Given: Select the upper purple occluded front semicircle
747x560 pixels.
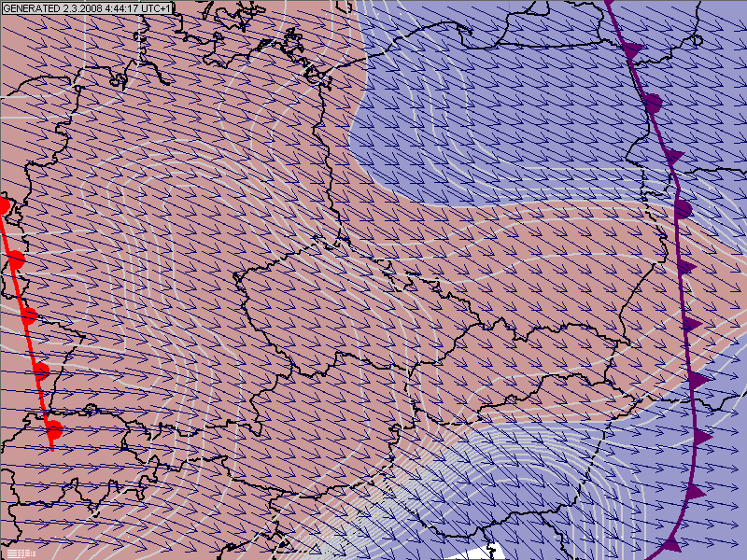Looking at the screenshot, I should (x=653, y=102).
